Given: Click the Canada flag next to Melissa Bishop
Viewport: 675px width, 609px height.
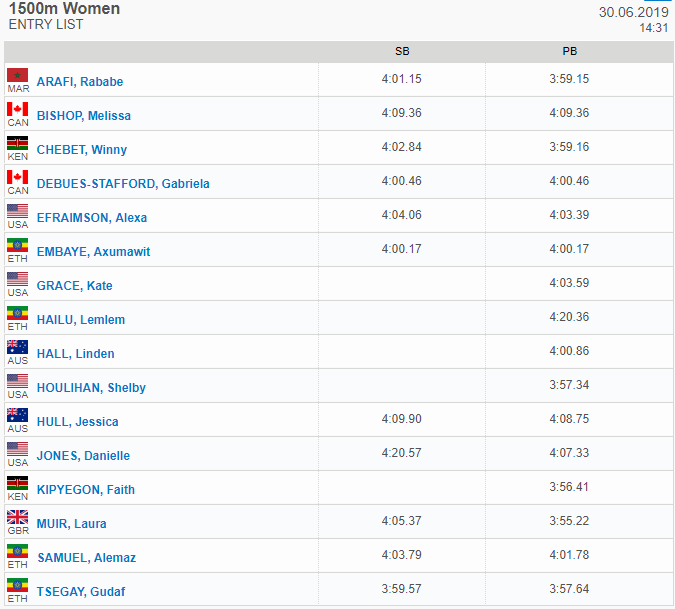Looking at the screenshot, I should pos(18,109).
